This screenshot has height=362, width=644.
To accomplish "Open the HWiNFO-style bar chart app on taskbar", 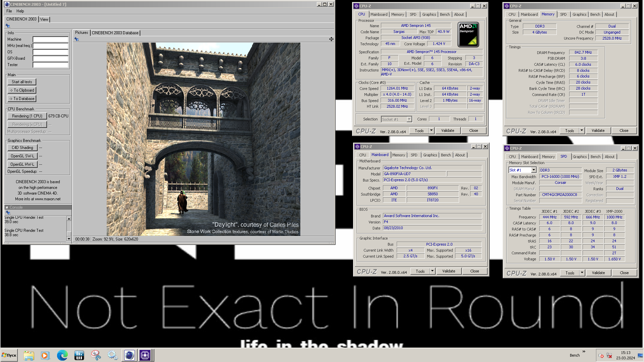I will coord(79,355).
